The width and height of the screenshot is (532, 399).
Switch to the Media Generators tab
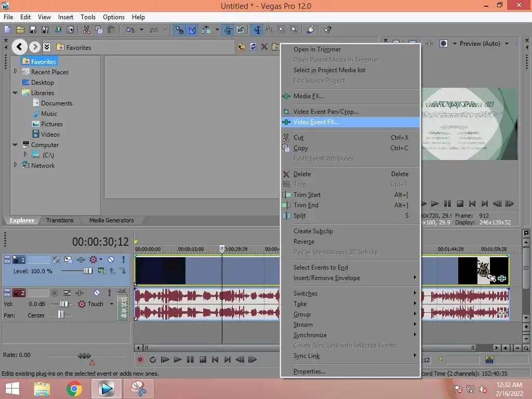111,220
